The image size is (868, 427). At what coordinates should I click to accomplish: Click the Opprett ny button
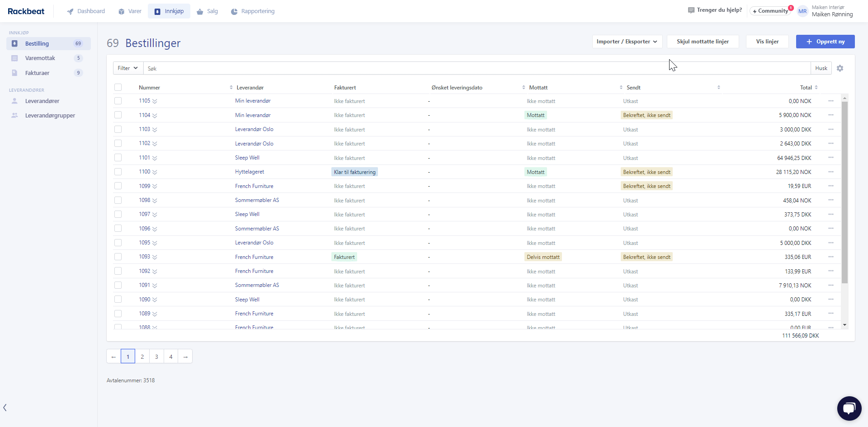(825, 42)
